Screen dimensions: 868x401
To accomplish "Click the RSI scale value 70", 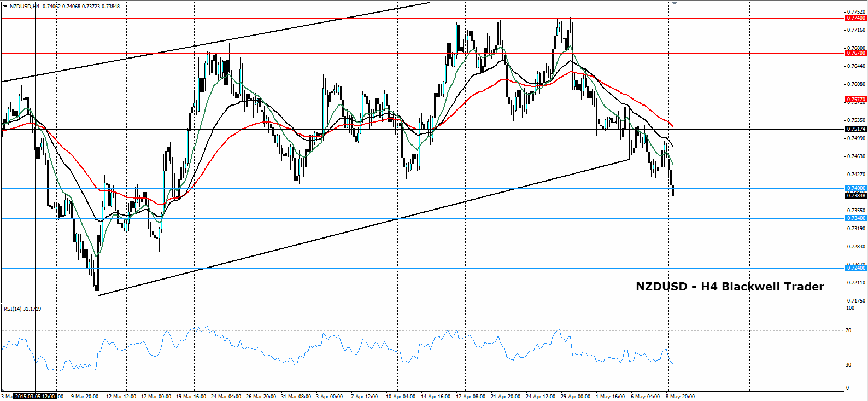I will pos(848,330).
